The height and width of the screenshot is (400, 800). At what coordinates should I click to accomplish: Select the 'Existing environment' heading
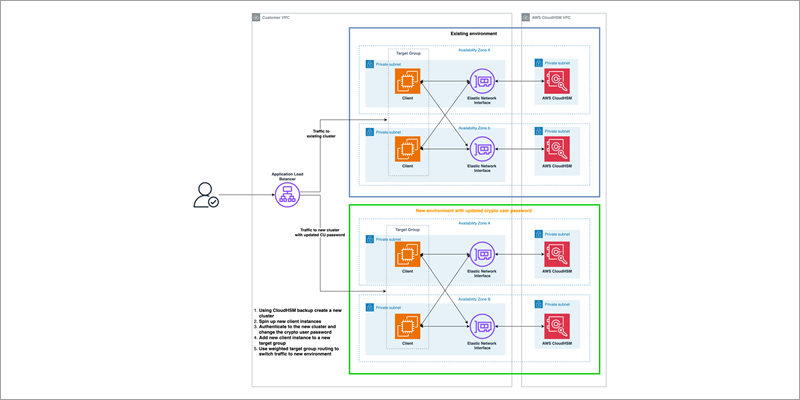[473, 34]
